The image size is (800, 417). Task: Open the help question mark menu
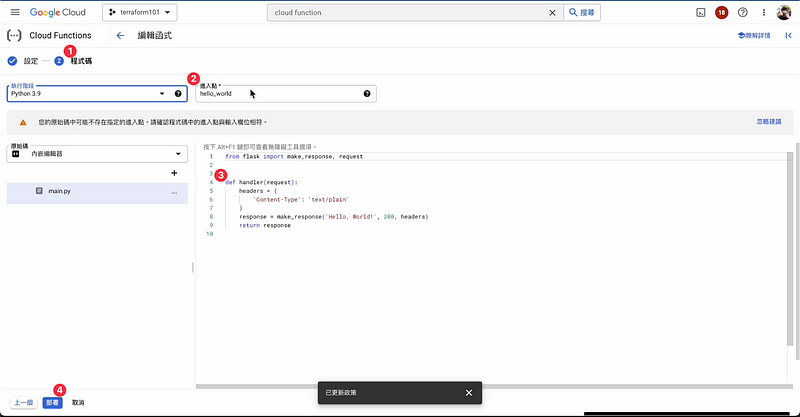click(x=743, y=12)
